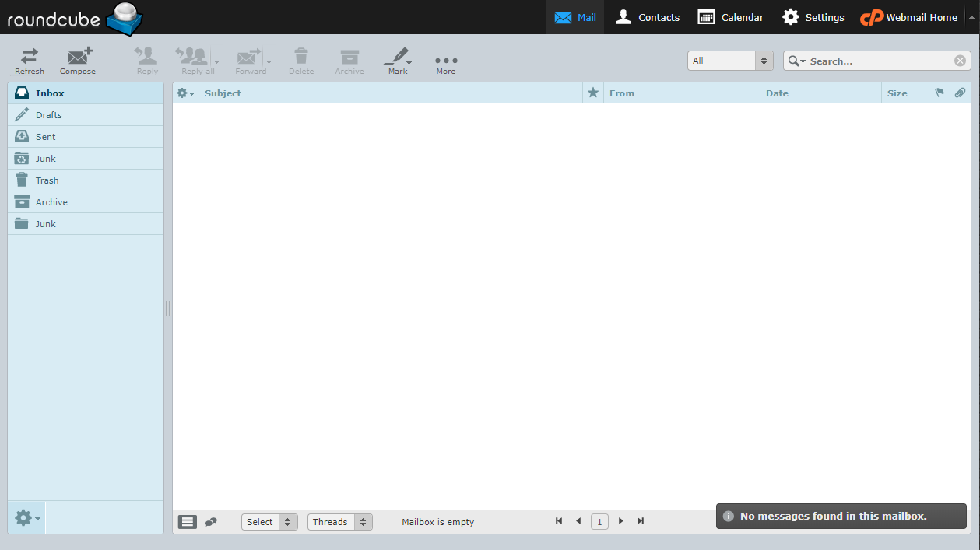Go to Webmail Home
Screen dimensions: 980x550
[x=909, y=16]
